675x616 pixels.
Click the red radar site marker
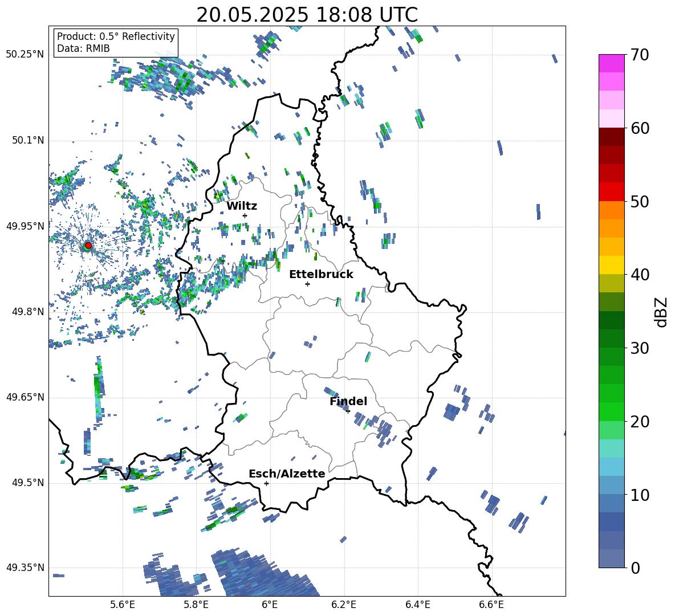click(88, 246)
